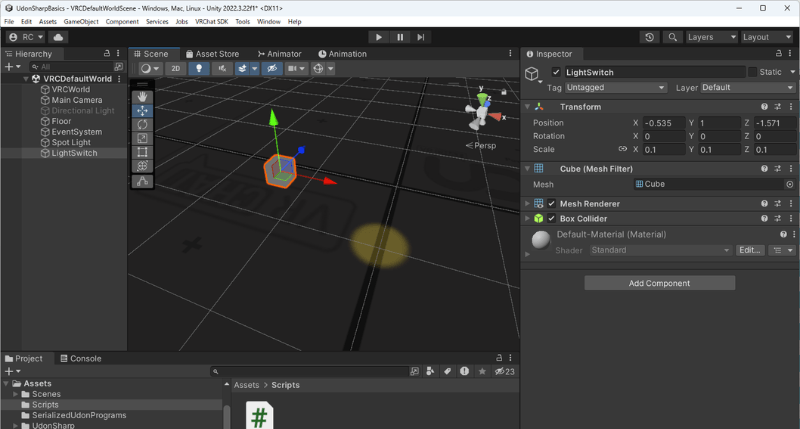Screen dimensions: 800x429
Task: Toggle LightSwitch active checkbox
Action: coord(556,72)
